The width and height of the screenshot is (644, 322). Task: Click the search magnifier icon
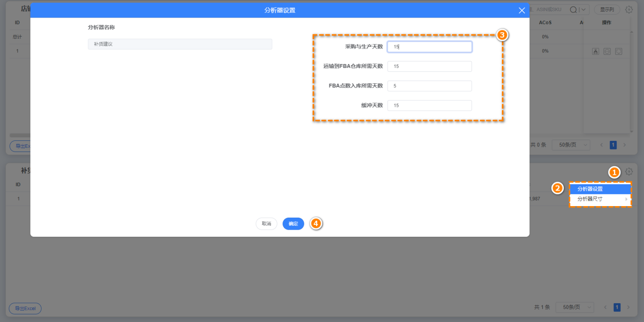pyautogui.click(x=573, y=9)
